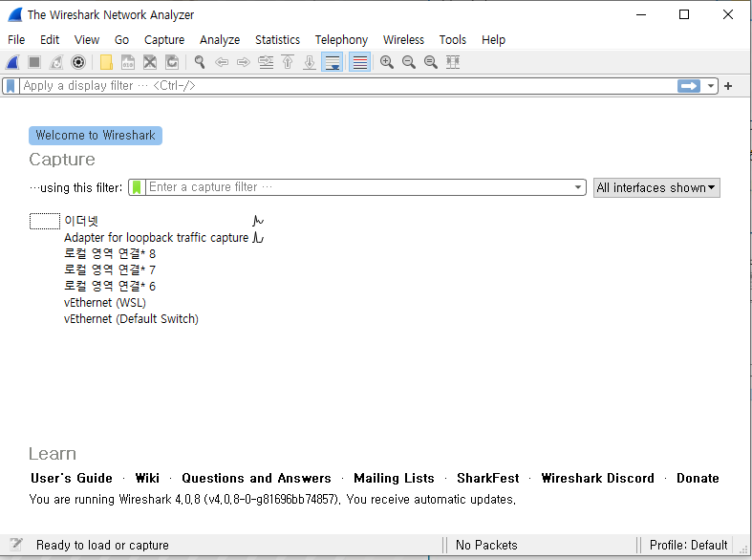Select the 이더넷 interface
The image size is (752, 560).
[x=81, y=221]
